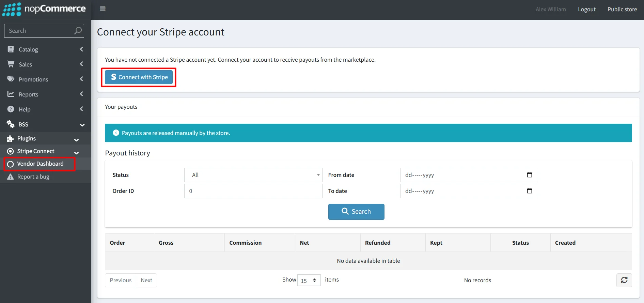Expand the Catalog menu chevron
Screen dimensions: 644x303
(82, 49)
